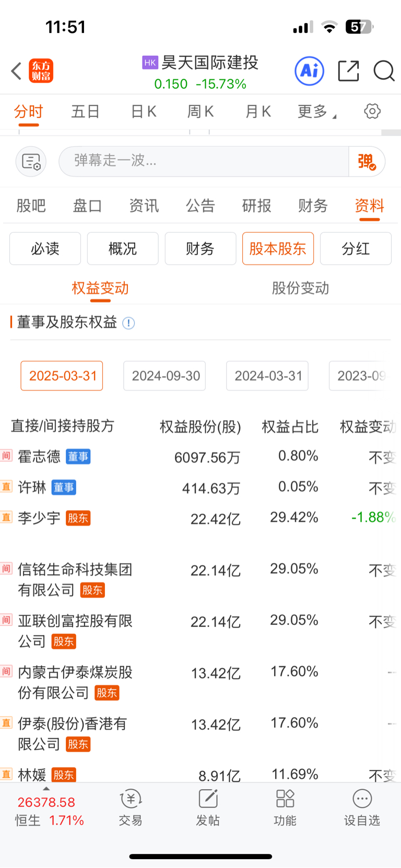This screenshot has height=868, width=401.
Task: Expand the 更多 chart period dropdown
Action: (x=316, y=111)
